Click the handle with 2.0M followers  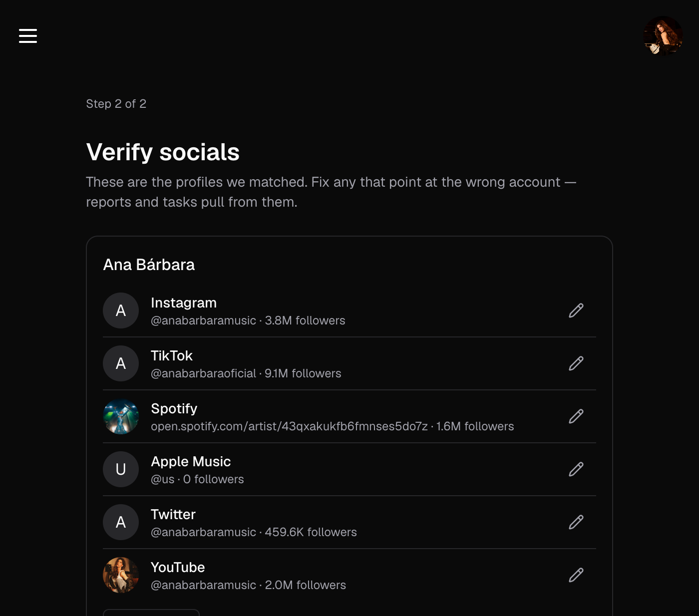[x=248, y=585]
